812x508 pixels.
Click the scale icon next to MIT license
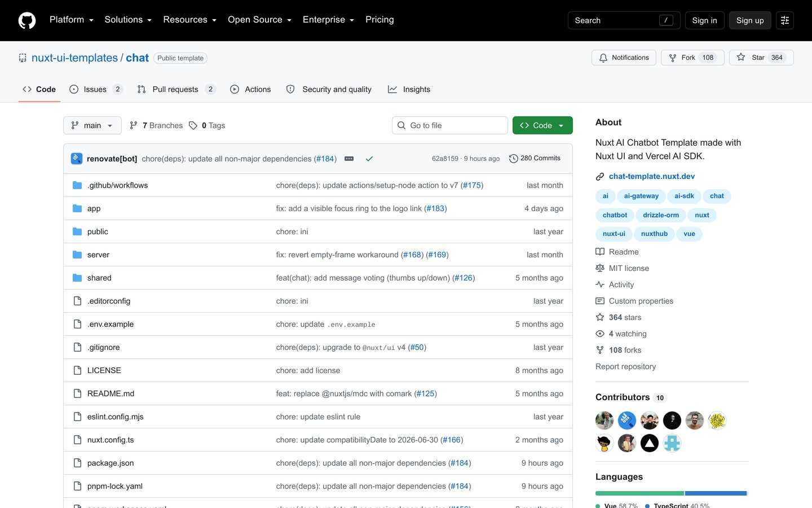click(x=600, y=268)
